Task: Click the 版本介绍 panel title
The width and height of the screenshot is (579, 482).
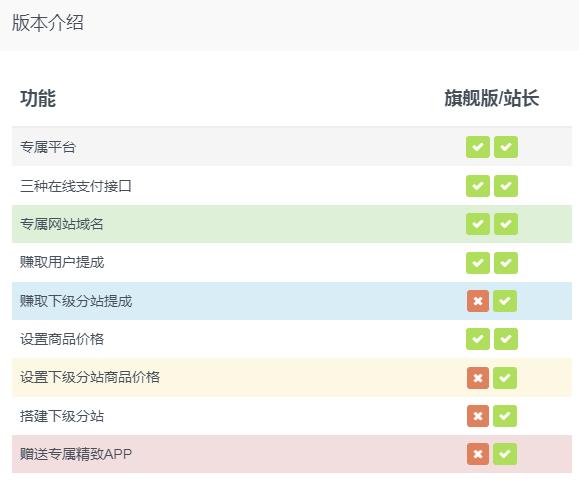Action: (48, 23)
